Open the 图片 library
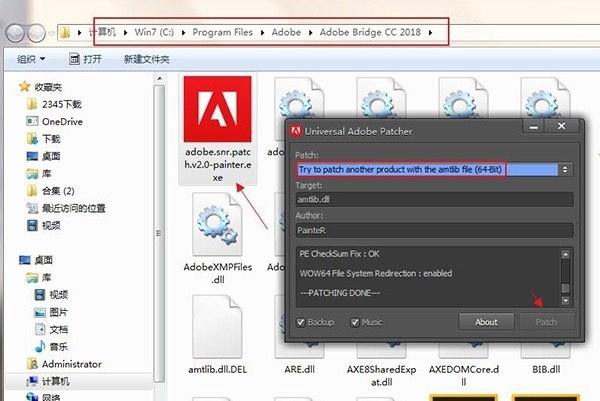 point(51,312)
